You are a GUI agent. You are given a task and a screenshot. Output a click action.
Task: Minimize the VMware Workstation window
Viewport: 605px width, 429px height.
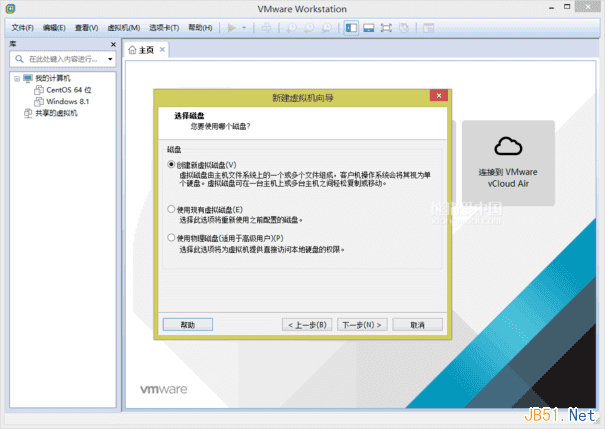click(552, 7)
